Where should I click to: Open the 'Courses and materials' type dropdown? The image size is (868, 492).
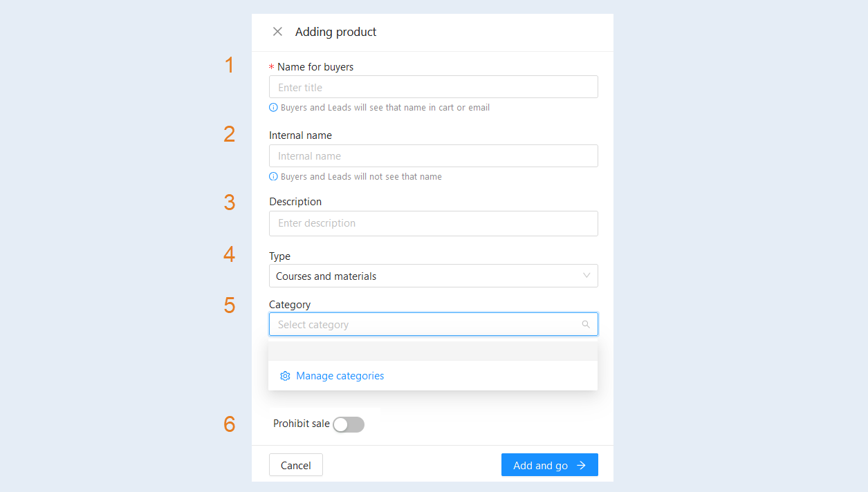tap(434, 276)
